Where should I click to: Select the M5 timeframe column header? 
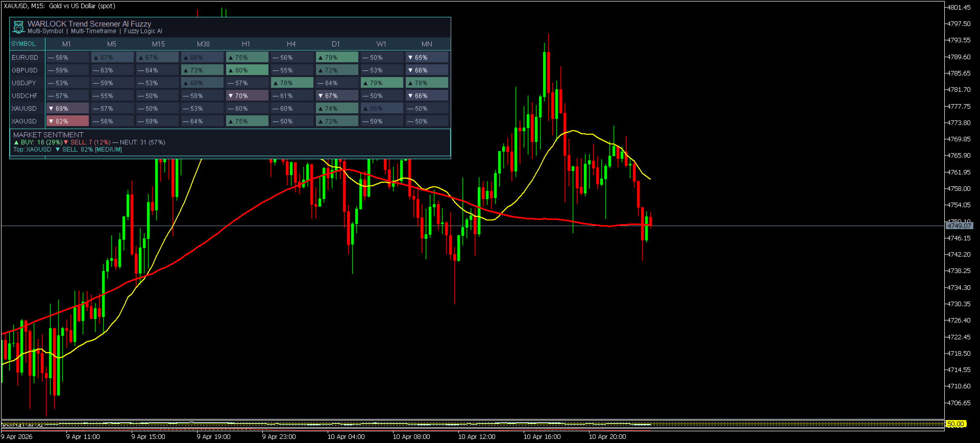[112, 44]
